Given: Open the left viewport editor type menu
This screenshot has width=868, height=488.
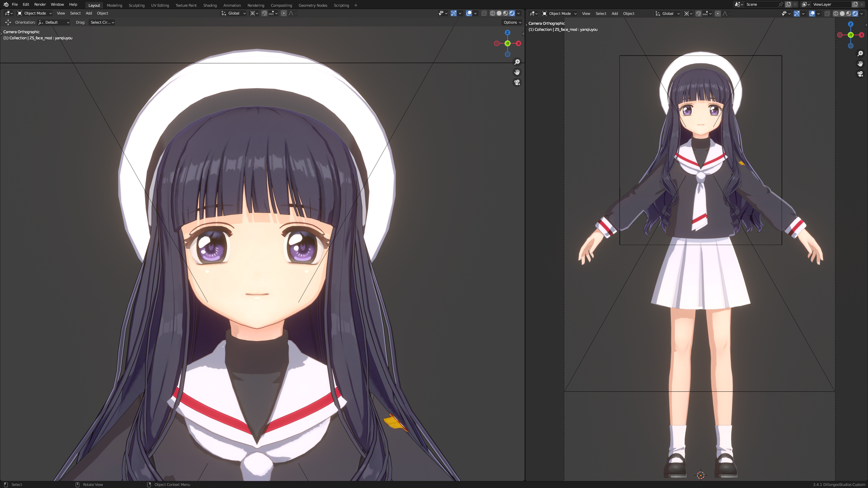Looking at the screenshot, I should [x=9, y=13].
